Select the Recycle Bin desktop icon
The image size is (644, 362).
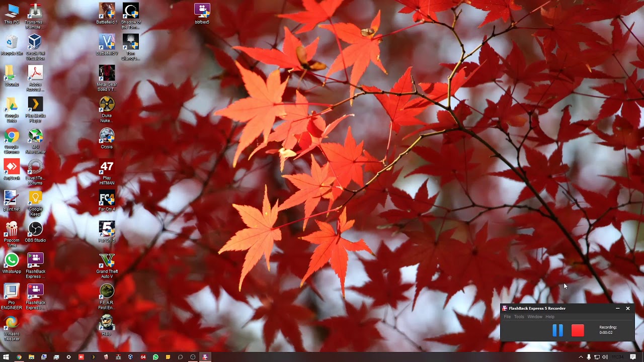(12, 45)
